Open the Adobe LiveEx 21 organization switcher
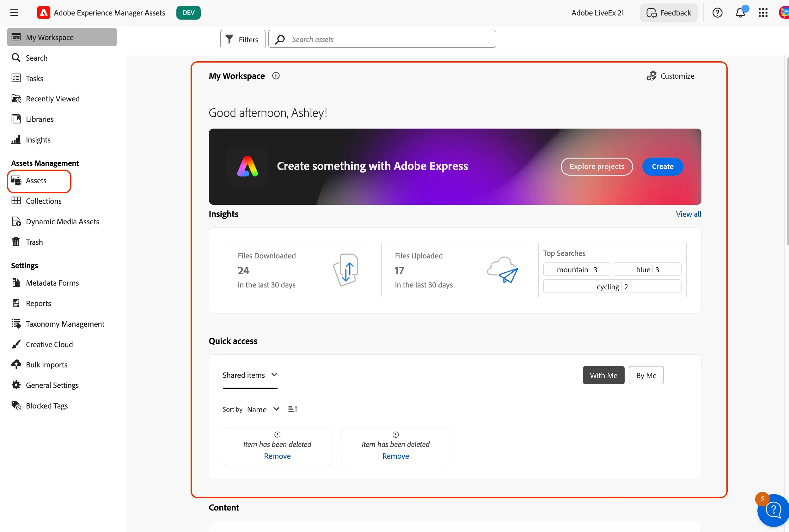 point(597,13)
